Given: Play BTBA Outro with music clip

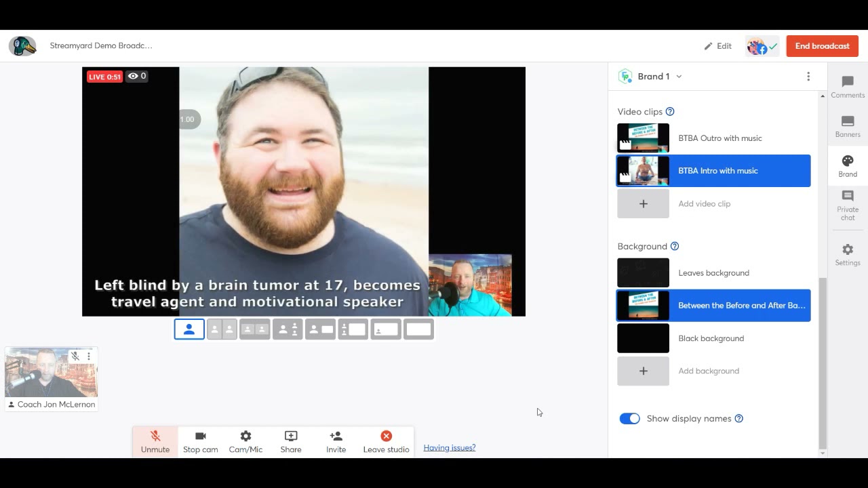Looking at the screenshot, I should pos(713,138).
